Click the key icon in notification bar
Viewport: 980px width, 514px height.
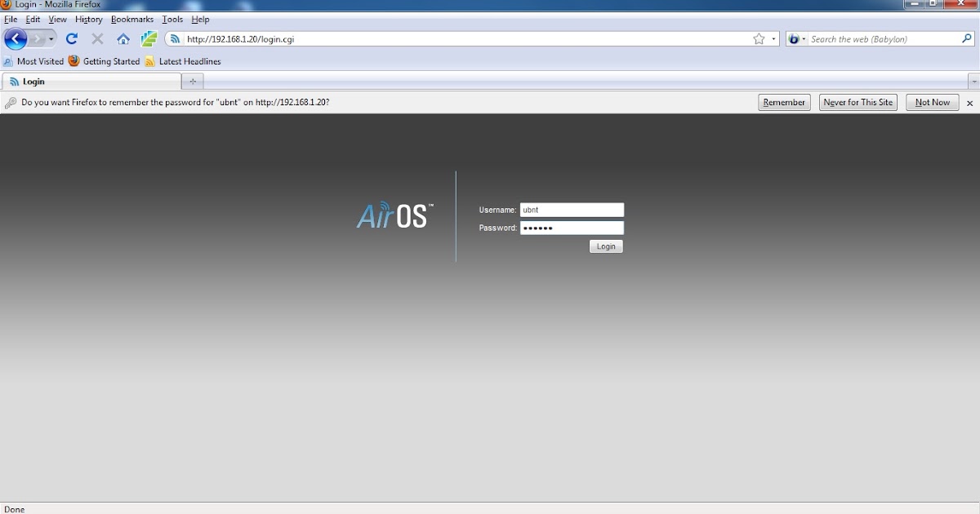tap(11, 103)
